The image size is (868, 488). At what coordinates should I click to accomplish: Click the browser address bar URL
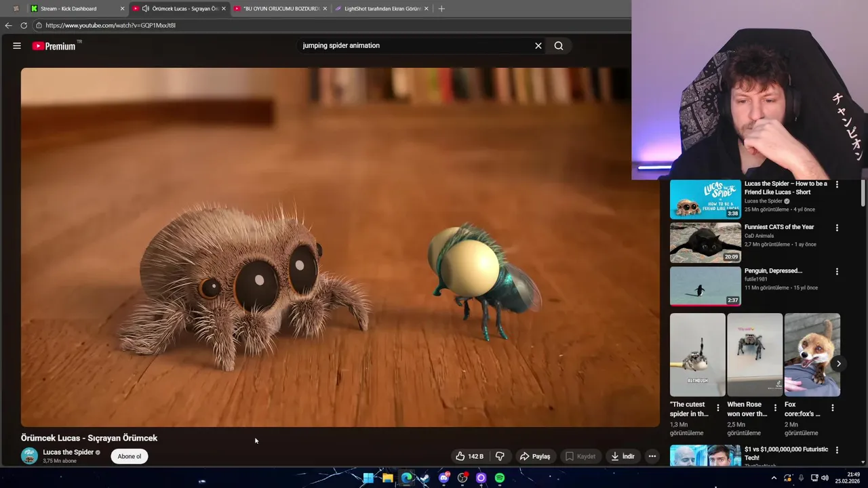(111, 25)
